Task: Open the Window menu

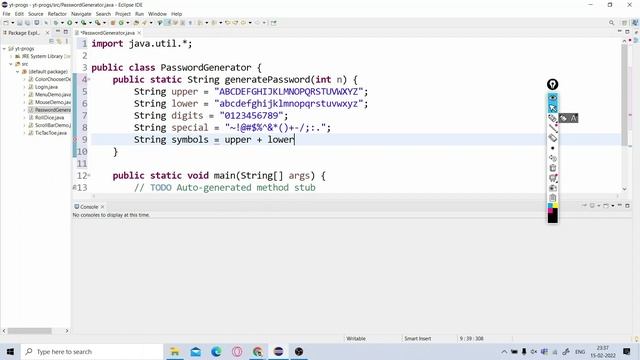Action: (157, 14)
